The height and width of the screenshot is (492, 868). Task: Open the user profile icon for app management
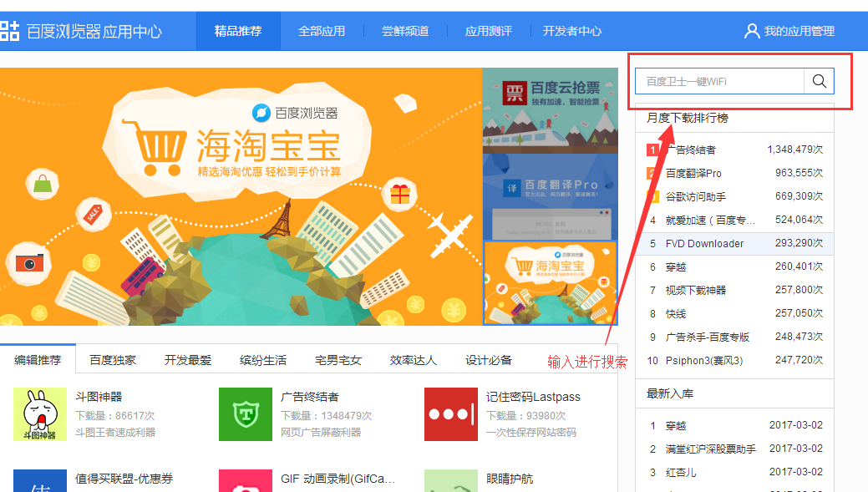pos(751,31)
